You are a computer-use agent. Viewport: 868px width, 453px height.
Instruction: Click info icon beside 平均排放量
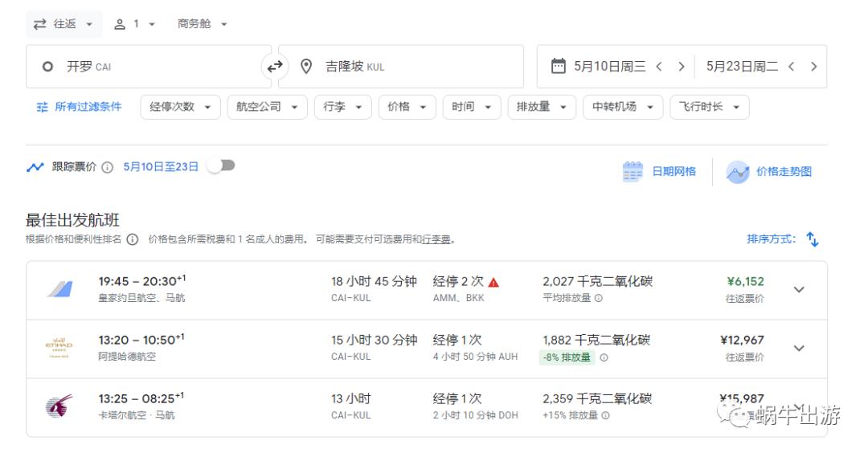pyautogui.click(x=599, y=298)
